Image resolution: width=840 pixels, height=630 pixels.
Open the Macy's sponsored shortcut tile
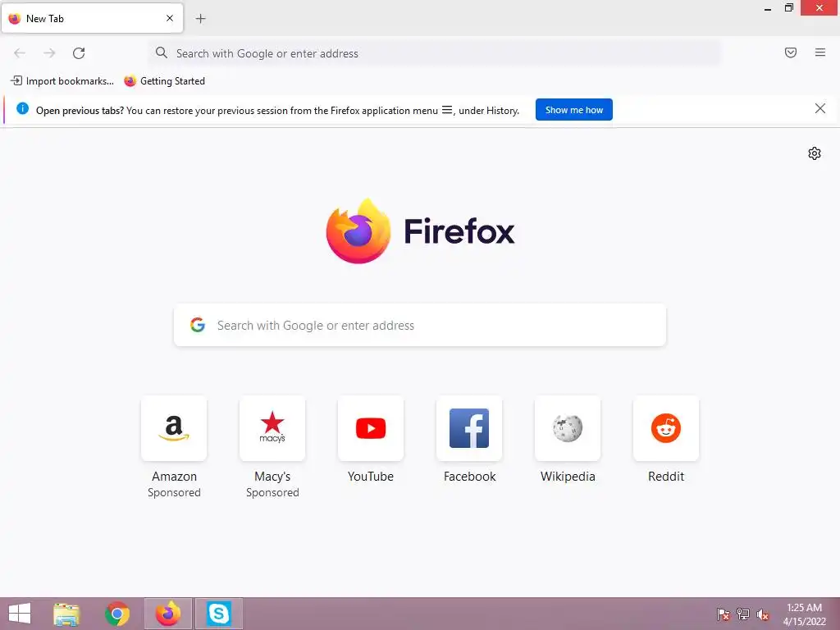tap(272, 428)
